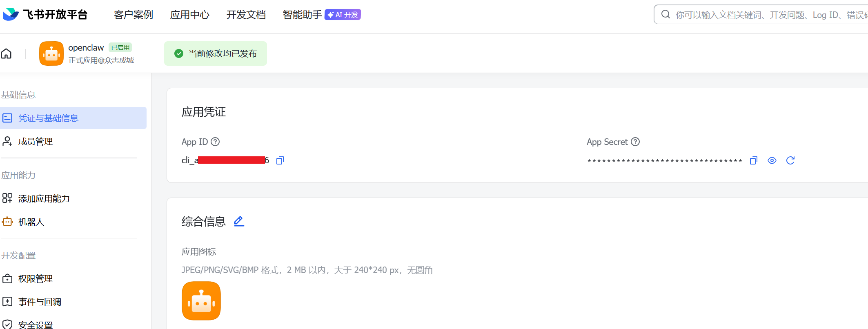Open the 应用中心 menu
The height and width of the screenshot is (329, 868).
click(190, 15)
